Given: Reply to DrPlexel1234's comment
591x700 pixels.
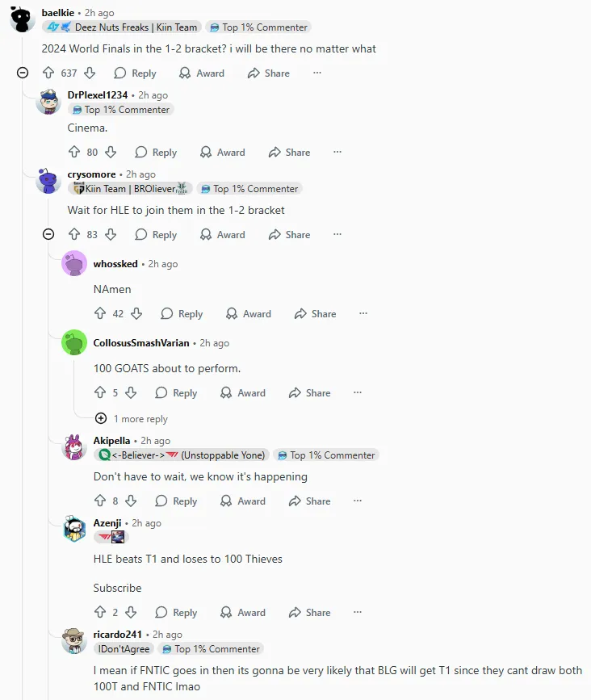Looking at the screenshot, I should [156, 153].
